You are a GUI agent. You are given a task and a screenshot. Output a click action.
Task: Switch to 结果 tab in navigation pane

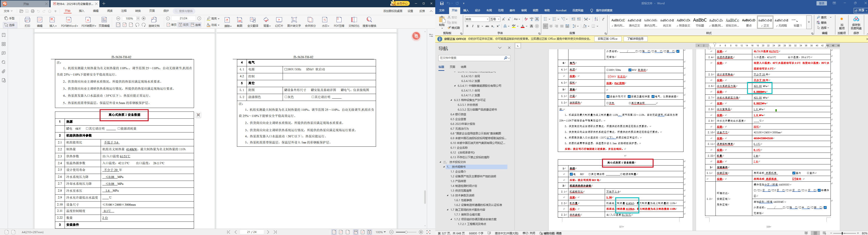(464, 67)
